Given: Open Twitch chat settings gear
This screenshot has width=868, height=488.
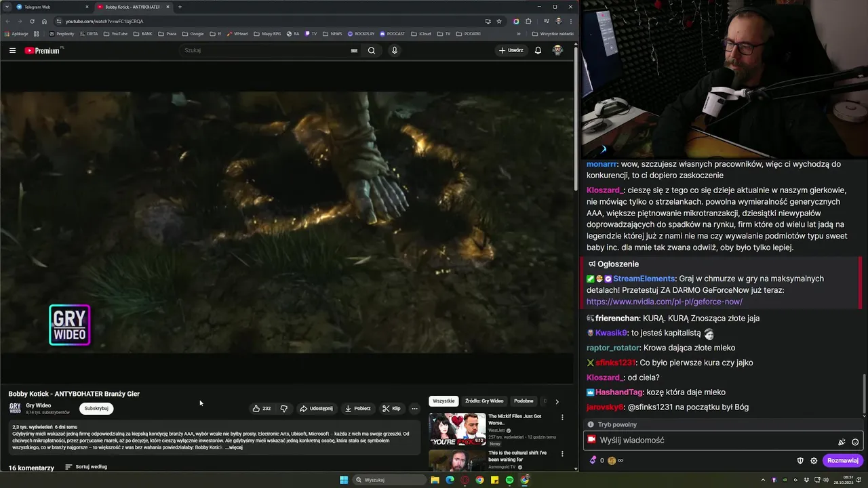Looking at the screenshot, I should tap(814, 461).
